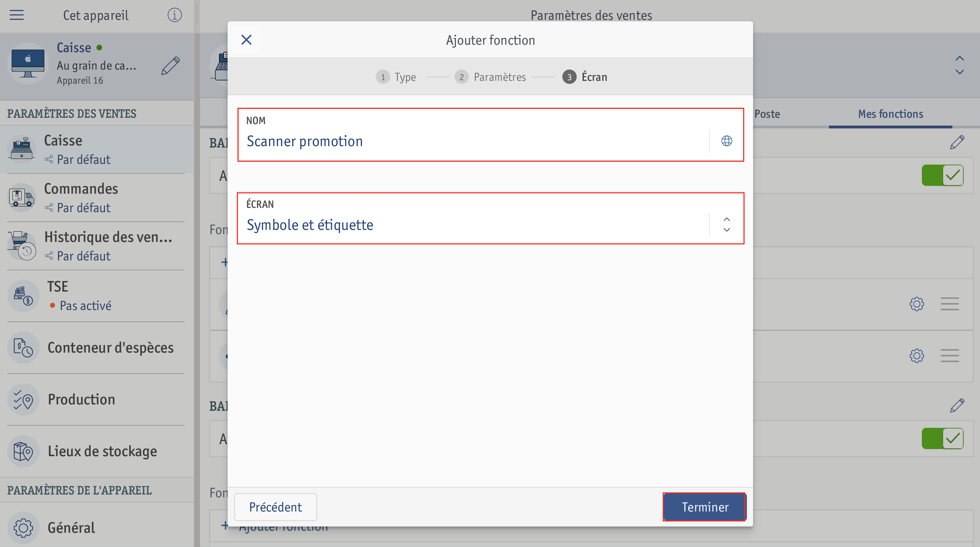This screenshot has height=547, width=980.
Task: Go to step 2 Paramètres
Action: [490, 77]
